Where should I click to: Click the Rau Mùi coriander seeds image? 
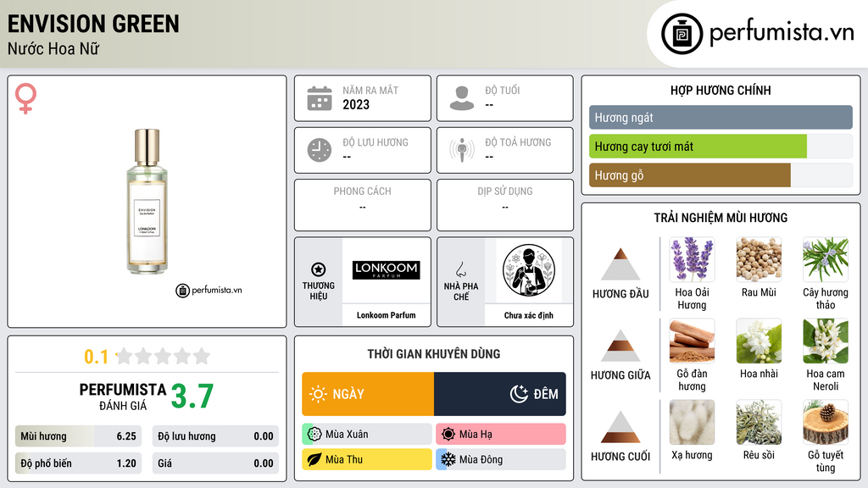coord(759,259)
